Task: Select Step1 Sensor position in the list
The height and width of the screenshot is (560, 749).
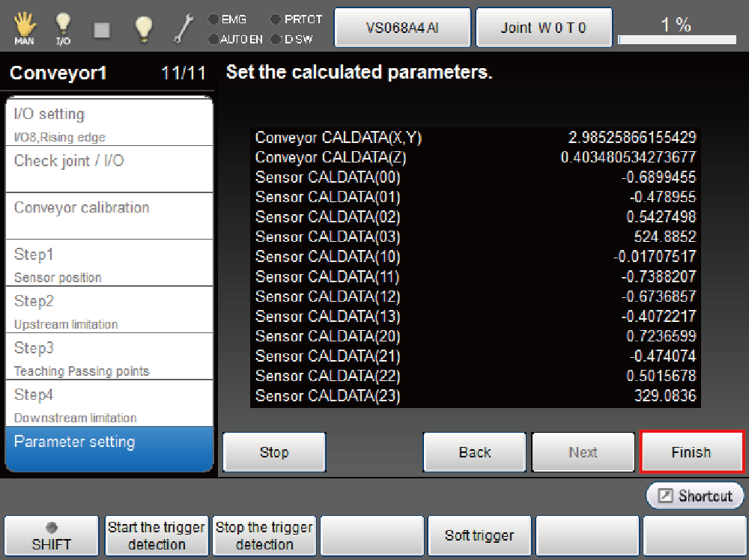Action: 109,263
